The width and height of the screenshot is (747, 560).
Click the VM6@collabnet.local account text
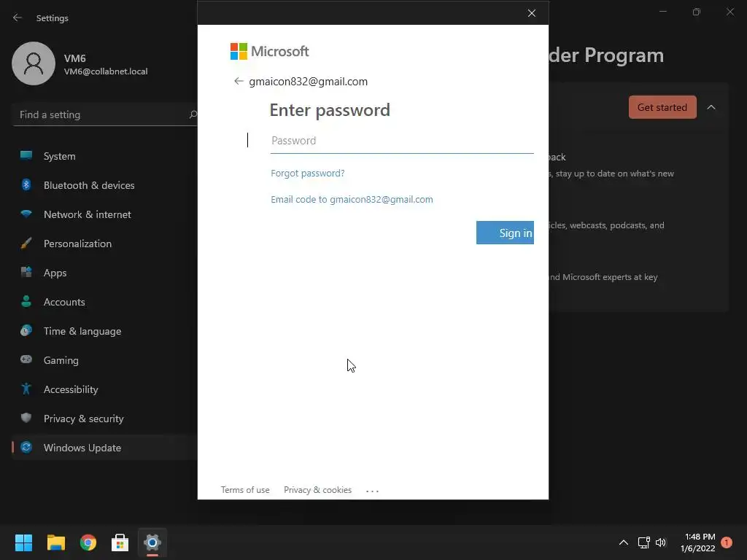pos(106,71)
